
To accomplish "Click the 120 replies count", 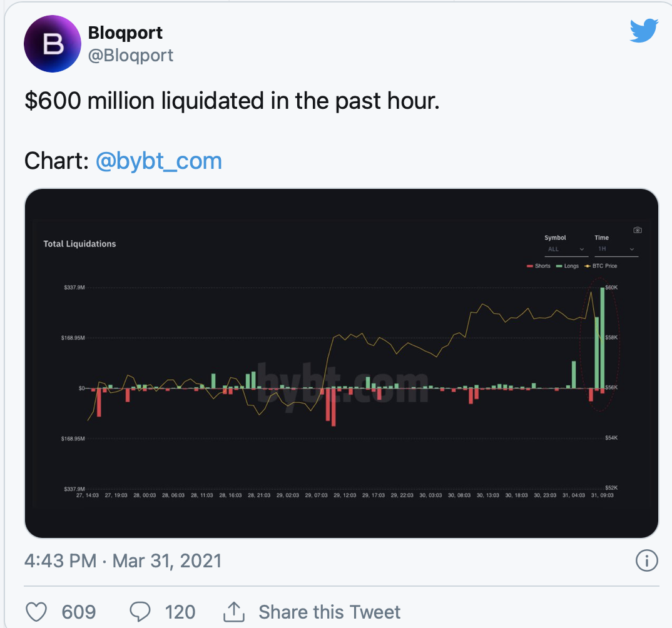I will coord(178,611).
